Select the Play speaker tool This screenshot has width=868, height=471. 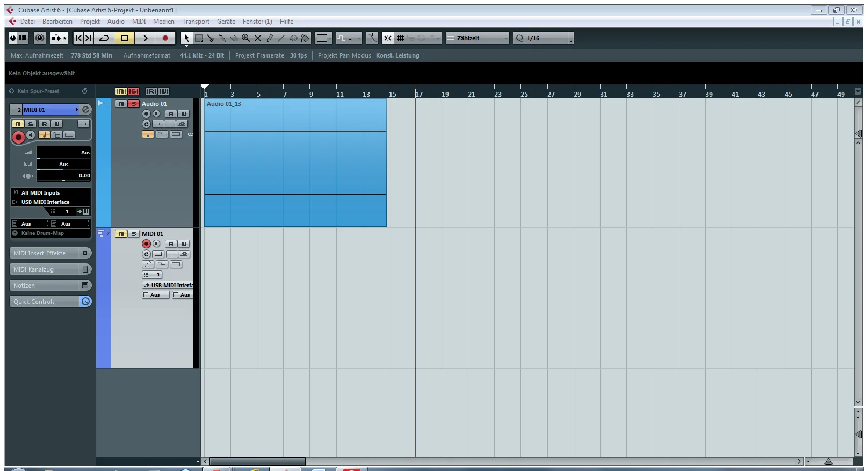click(293, 38)
